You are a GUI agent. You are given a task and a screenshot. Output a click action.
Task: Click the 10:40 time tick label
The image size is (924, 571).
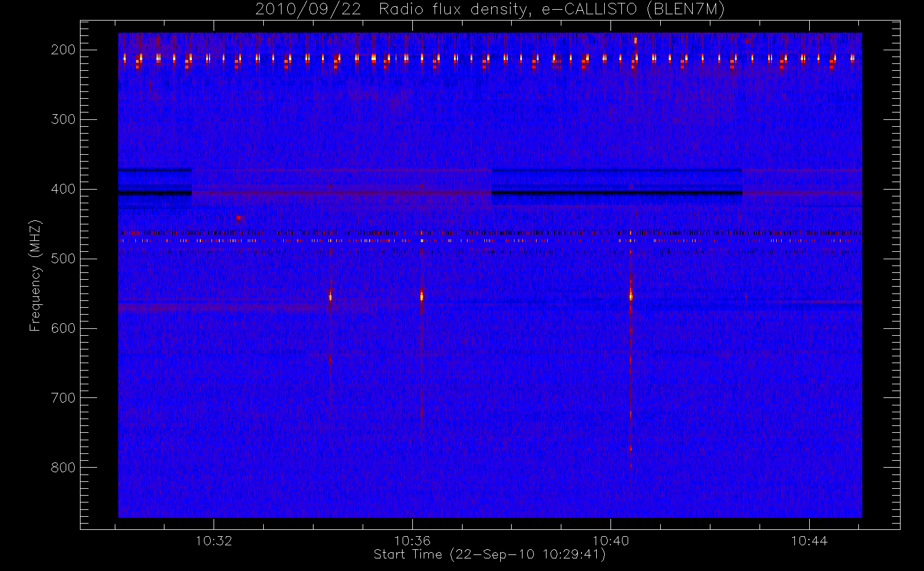pyautogui.click(x=610, y=541)
